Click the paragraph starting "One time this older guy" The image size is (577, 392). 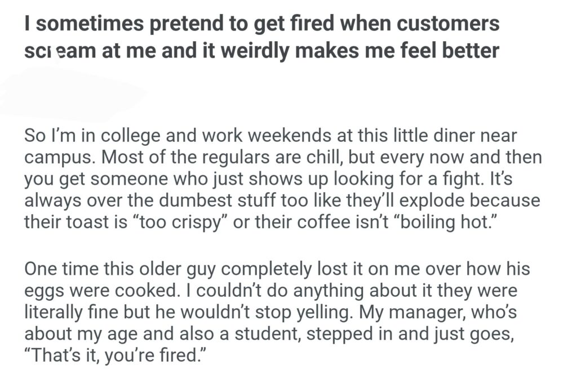(277, 311)
